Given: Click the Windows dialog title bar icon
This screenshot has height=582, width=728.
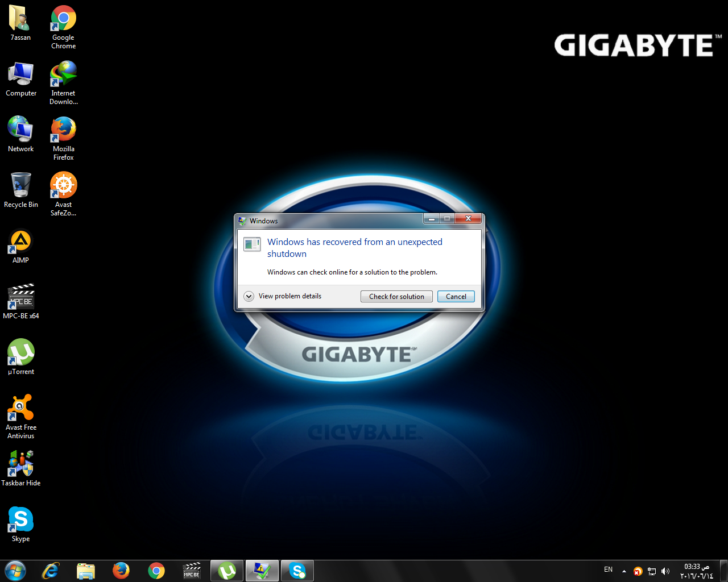Looking at the screenshot, I should click(x=243, y=221).
